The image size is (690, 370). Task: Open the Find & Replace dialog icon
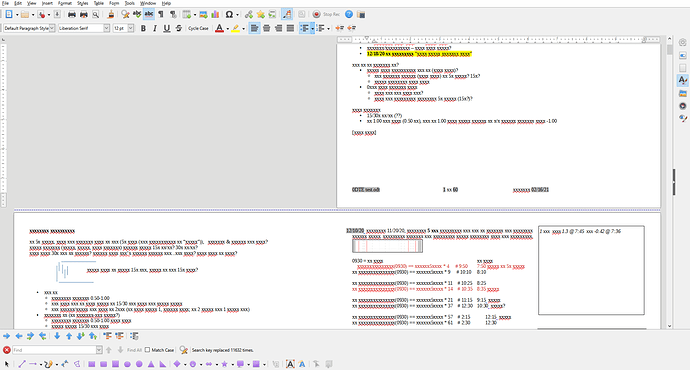(125, 15)
